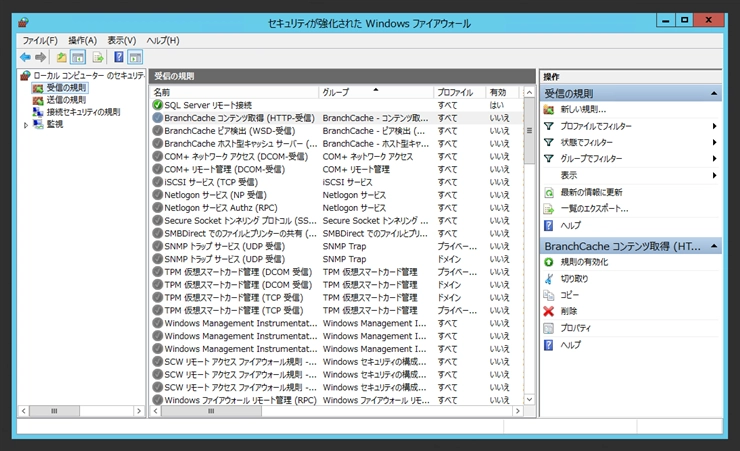Click the Back arrow toolbar icon
740x451 pixels.
pyautogui.click(x=25, y=58)
